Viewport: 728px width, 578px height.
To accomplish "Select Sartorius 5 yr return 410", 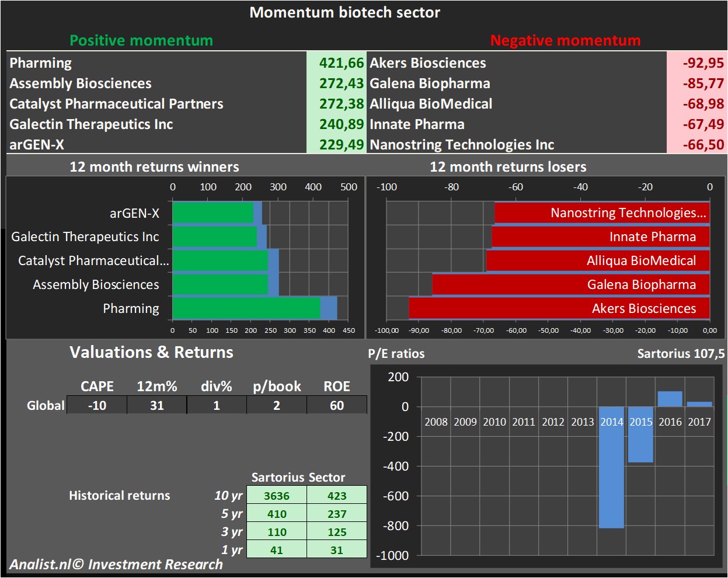I will (277, 514).
